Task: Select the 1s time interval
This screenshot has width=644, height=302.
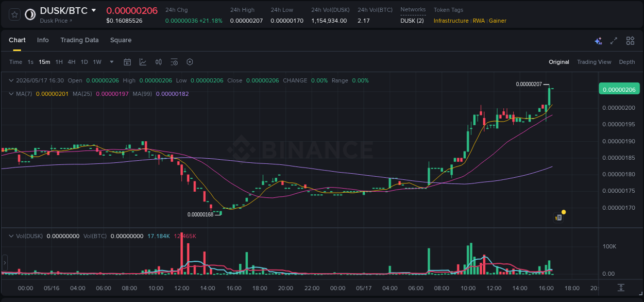Action: point(30,62)
